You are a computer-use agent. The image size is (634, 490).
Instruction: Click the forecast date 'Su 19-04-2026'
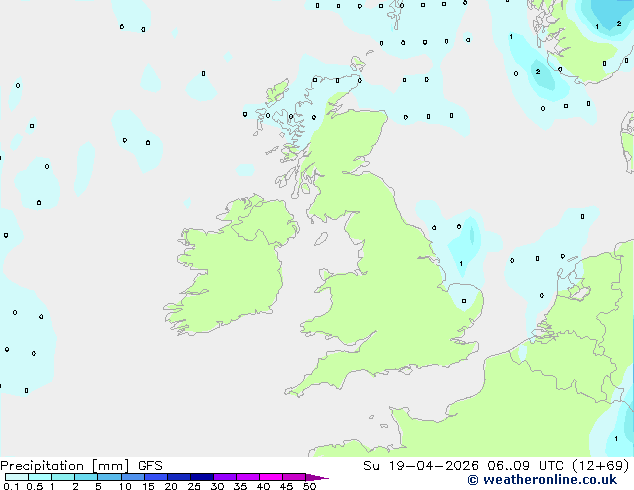click(x=421, y=466)
